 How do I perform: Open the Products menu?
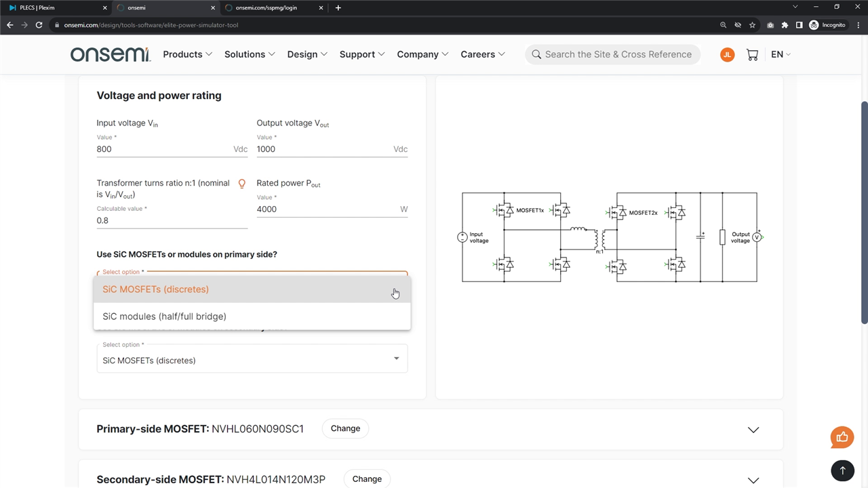pos(187,54)
